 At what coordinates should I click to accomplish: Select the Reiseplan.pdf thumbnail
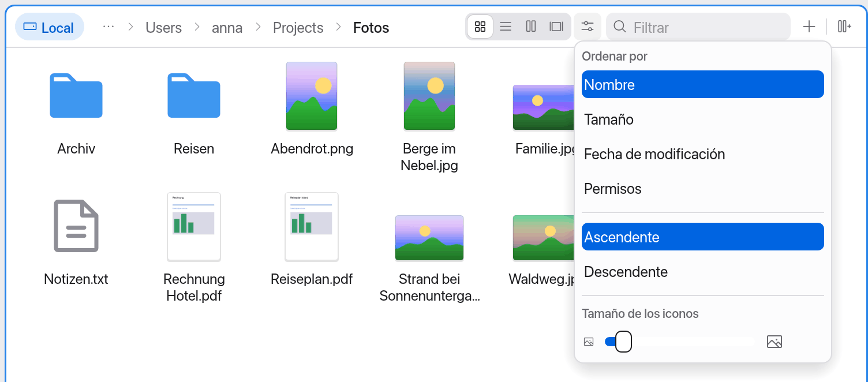tap(312, 227)
